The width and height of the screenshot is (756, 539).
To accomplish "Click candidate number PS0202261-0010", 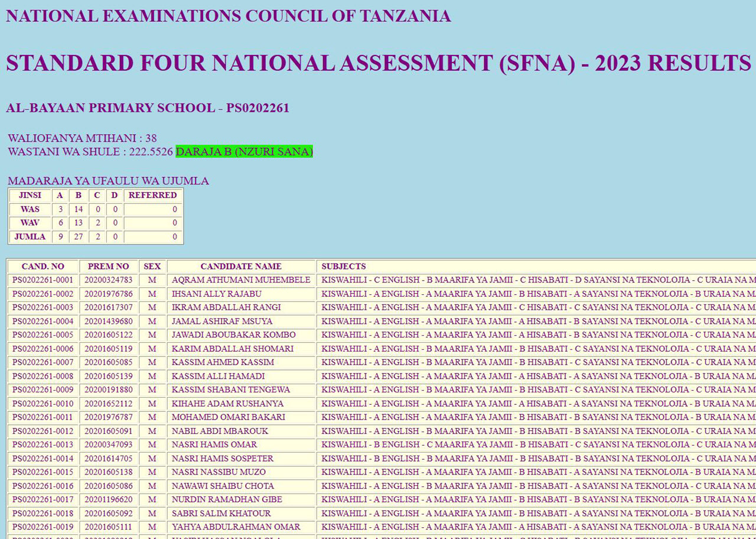I will click(43, 404).
